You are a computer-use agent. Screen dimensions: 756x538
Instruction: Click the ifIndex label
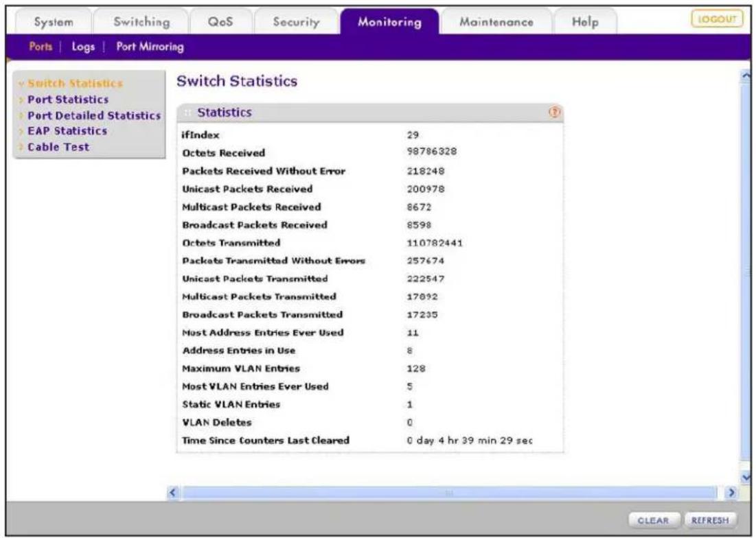(x=201, y=135)
